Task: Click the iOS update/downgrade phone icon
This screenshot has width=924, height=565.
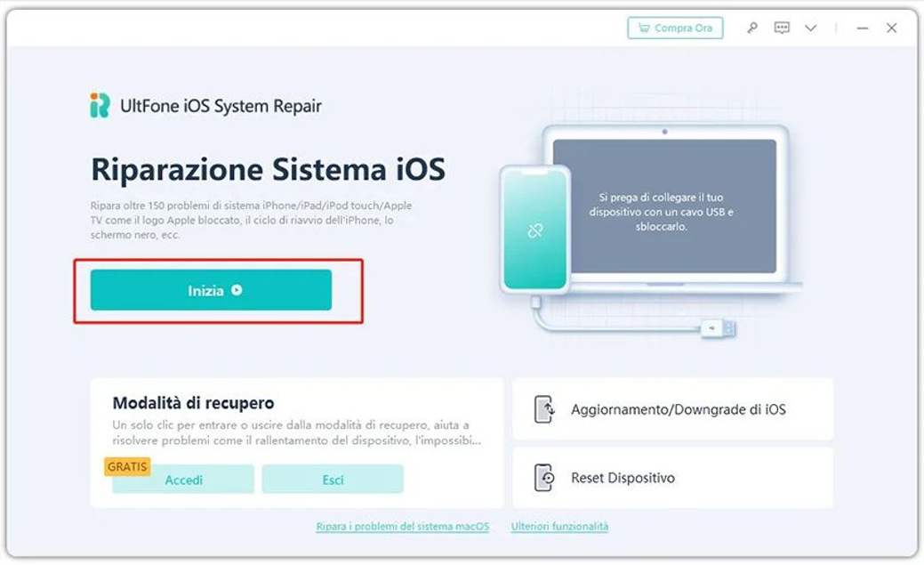Action: point(544,409)
